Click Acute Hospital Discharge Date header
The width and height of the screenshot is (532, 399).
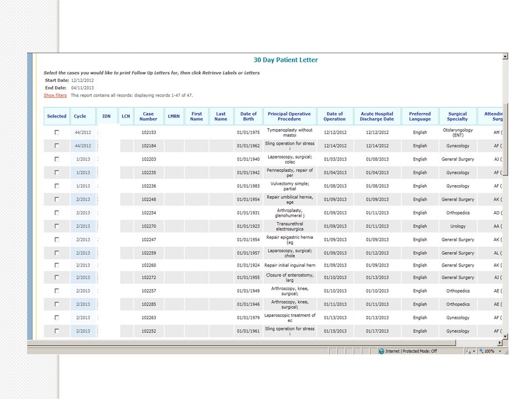click(x=377, y=116)
